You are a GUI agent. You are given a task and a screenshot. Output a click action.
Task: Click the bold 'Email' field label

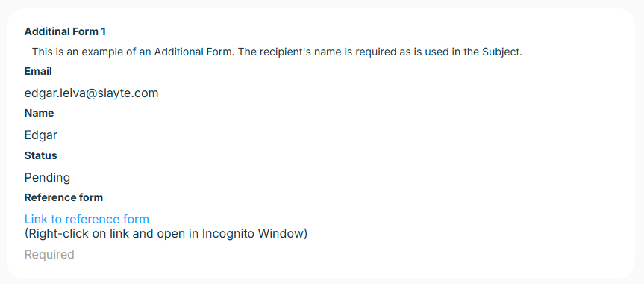[38, 71]
